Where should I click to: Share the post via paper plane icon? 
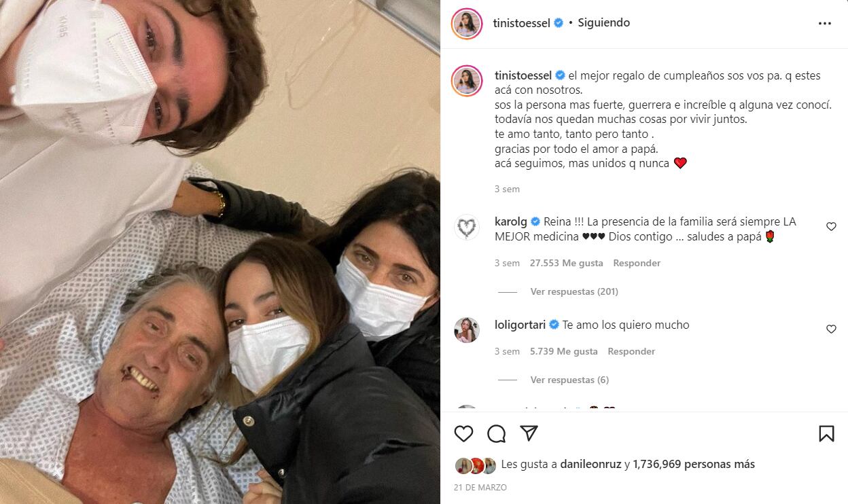point(529,433)
